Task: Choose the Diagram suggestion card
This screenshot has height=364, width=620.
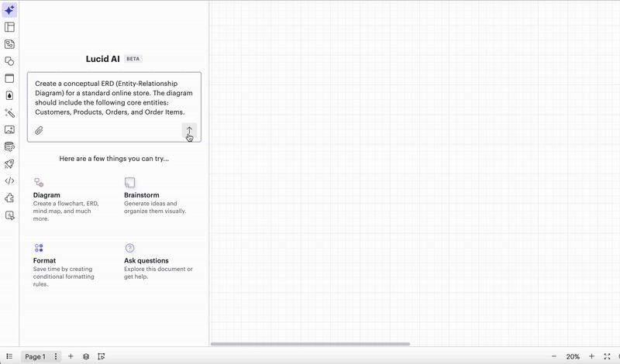Action: point(67,200)
